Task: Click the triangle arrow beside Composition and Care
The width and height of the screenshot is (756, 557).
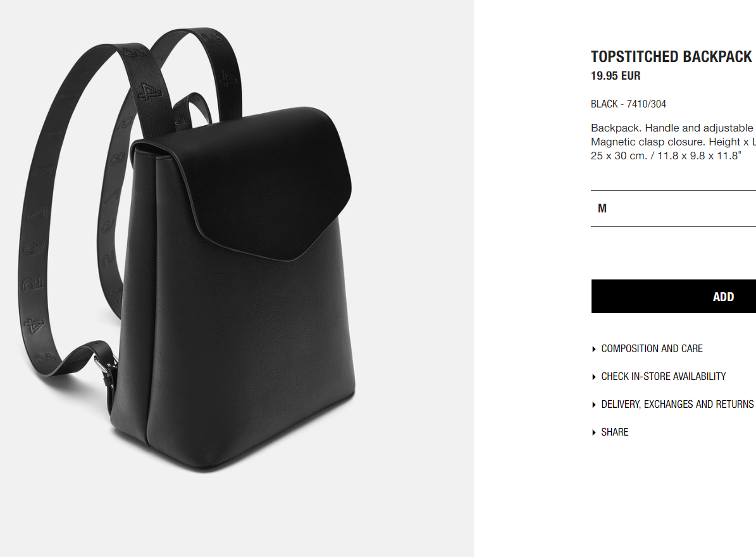Action: click(593, 349)
